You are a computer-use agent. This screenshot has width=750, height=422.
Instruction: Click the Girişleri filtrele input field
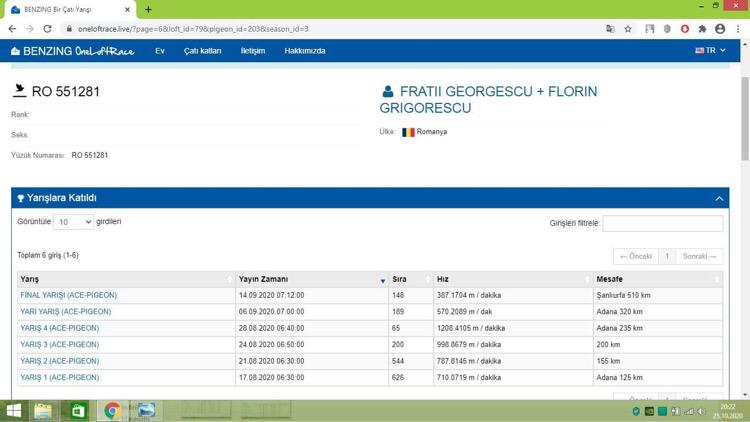click(x=662, y=223)
